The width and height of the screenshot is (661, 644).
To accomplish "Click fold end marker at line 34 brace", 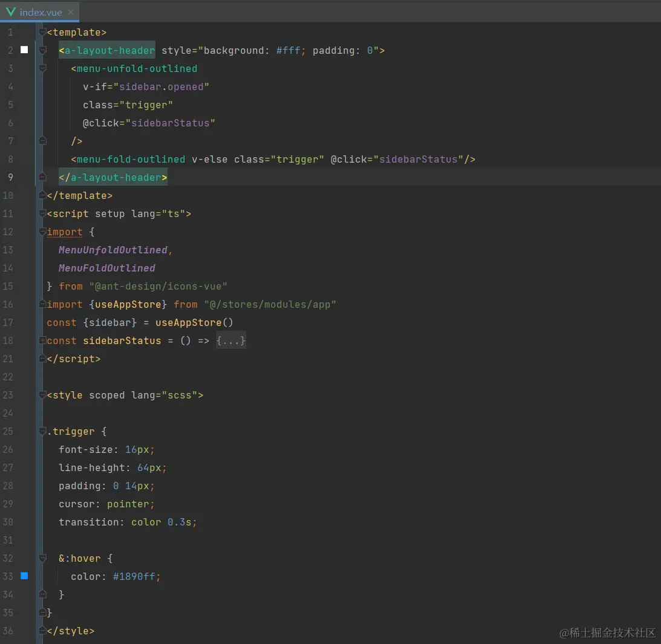I will (x=42, y=594).
